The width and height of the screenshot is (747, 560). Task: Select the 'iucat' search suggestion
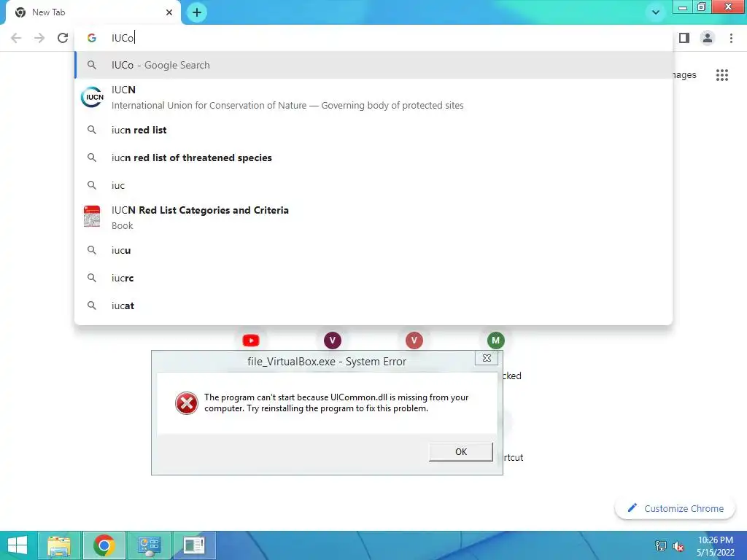tap(373, 306)
